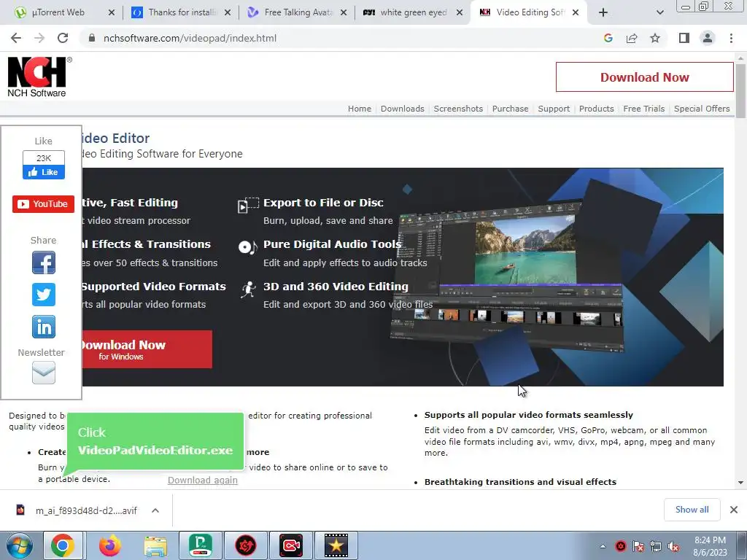The image size is (747, 560).
Task: Open Firefox from the taskbar
Action: [110, 545]
